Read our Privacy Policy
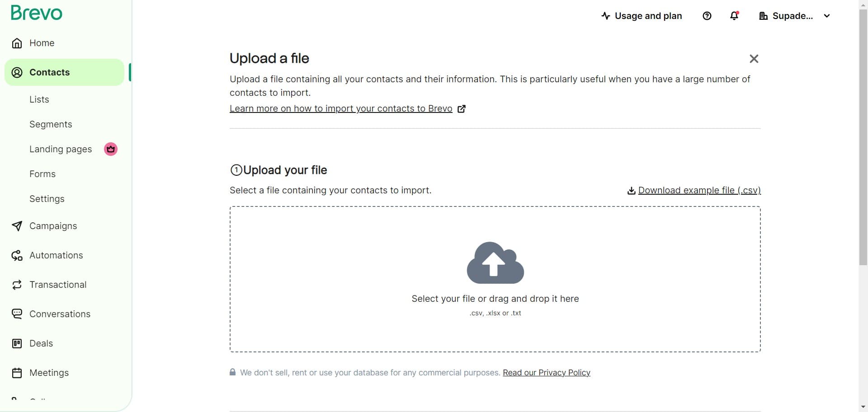 (x=546, y=373)
